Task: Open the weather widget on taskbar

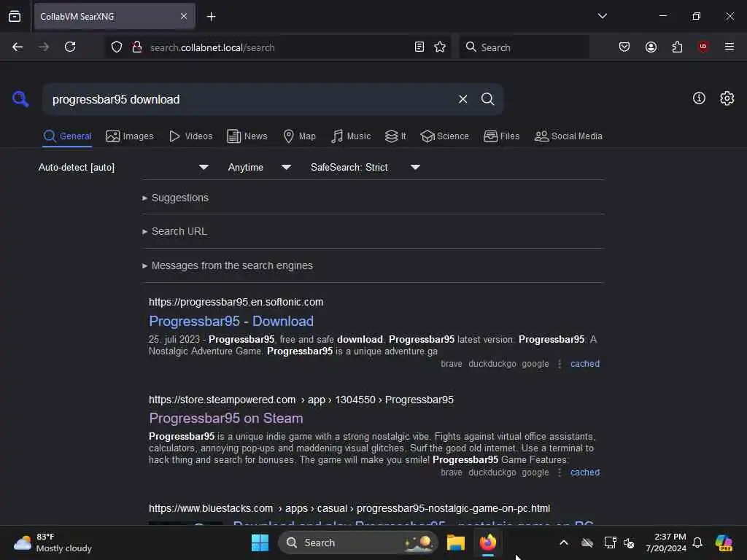Action: click(x=53, y=542)
